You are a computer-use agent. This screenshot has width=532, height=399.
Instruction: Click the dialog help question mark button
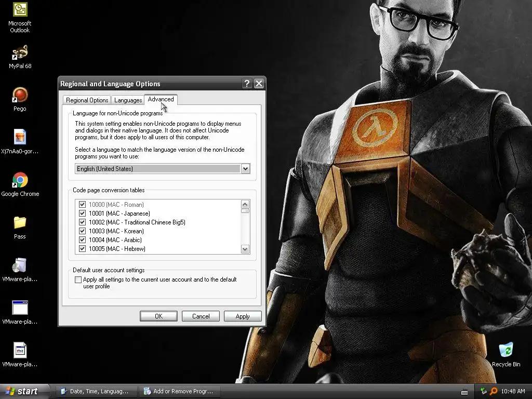pyautogui.click(x=247, y=84)
